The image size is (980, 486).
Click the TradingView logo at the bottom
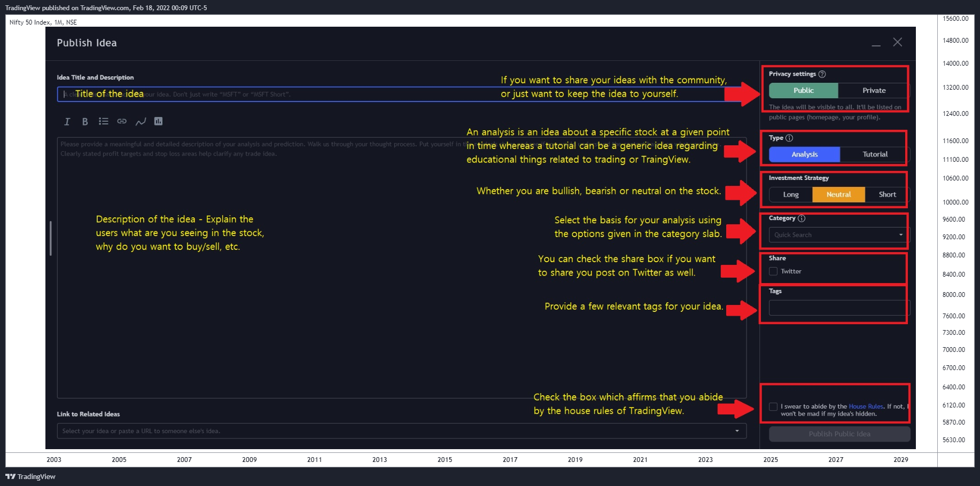pos(30,476)
